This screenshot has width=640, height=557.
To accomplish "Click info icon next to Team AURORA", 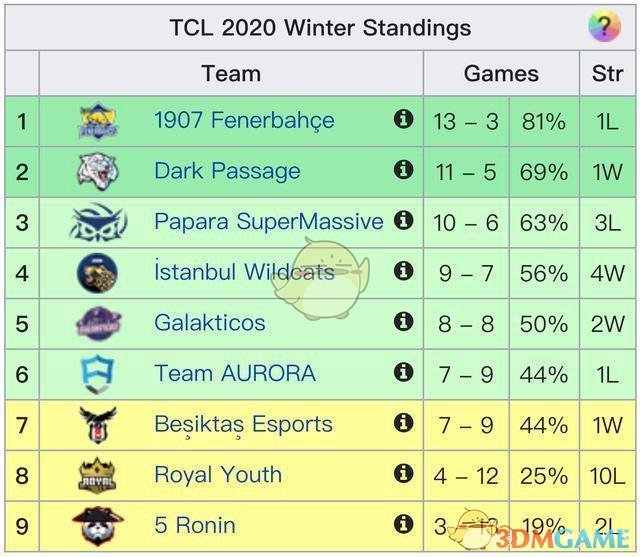I will 404,372.
